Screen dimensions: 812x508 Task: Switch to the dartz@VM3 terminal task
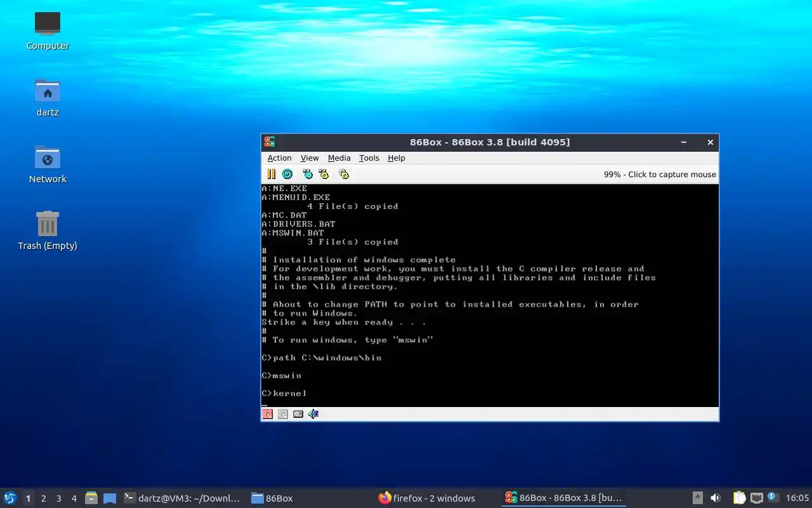[183, 498]
